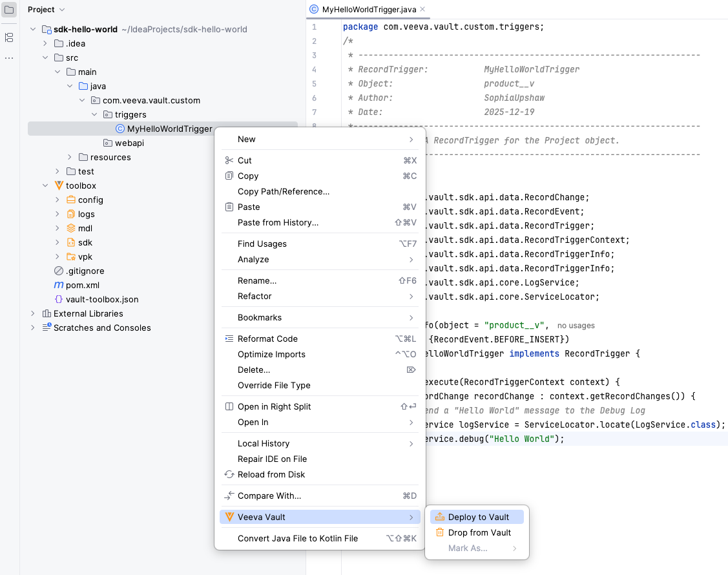Click the toolbox orange V folder icon
Viewport: 728px width, 575px height.
coord(59,185)
